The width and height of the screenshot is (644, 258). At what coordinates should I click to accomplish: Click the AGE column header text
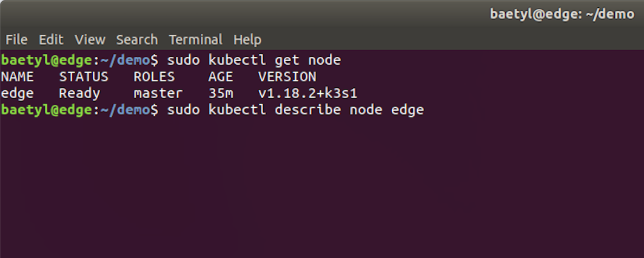pyautogui.click(x=221, y=77)
